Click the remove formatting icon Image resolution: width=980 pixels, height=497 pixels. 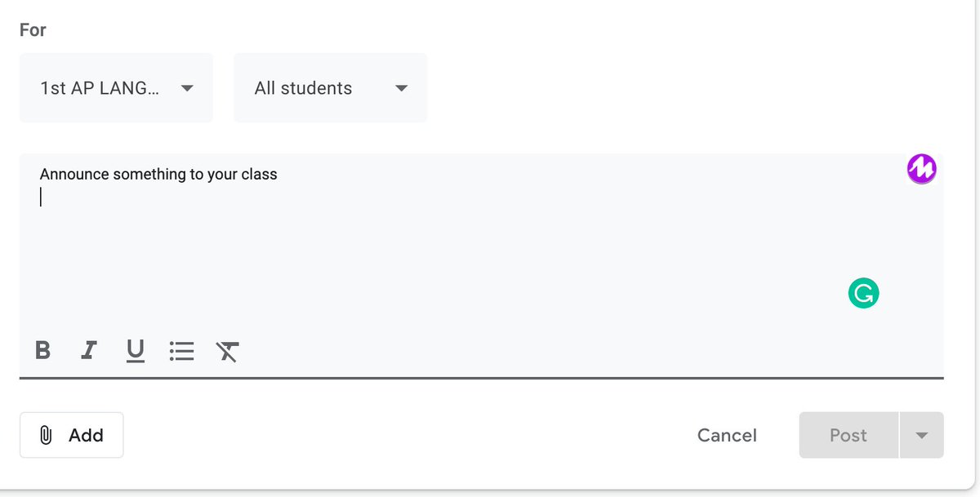(227, 351)
